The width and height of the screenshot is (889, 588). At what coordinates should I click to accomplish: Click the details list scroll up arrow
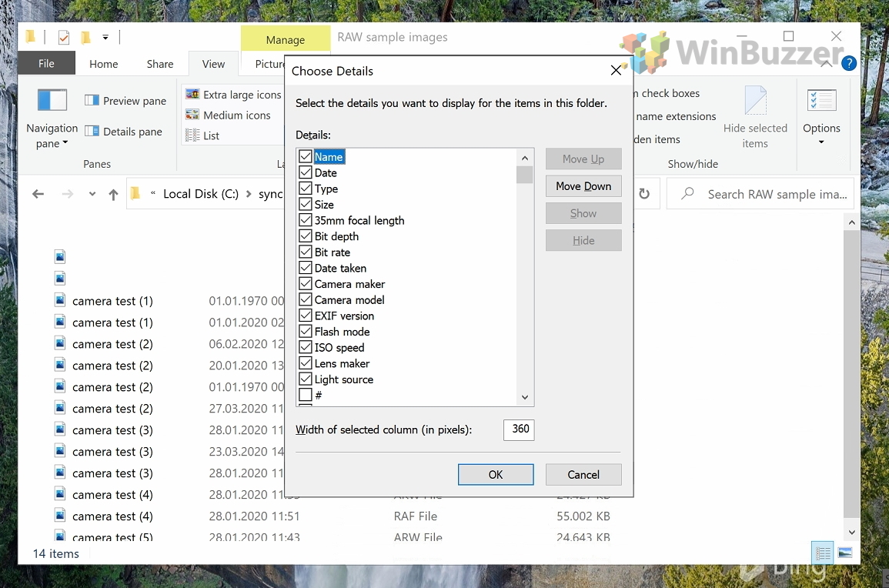[x=524, y=158]
